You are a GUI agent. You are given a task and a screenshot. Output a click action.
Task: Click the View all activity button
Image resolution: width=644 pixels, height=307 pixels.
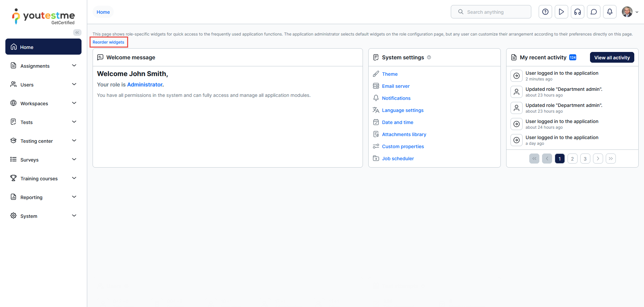pos(612,57)
